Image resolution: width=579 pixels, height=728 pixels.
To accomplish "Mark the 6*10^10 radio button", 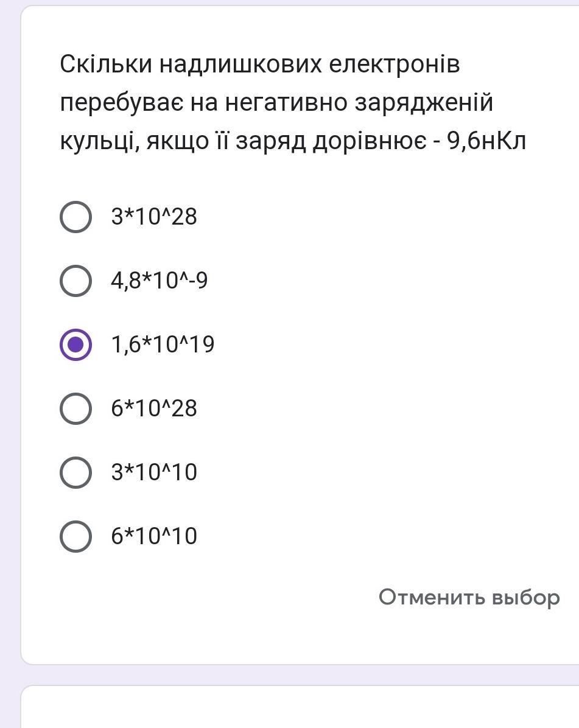I will click(x=75, y=536).
